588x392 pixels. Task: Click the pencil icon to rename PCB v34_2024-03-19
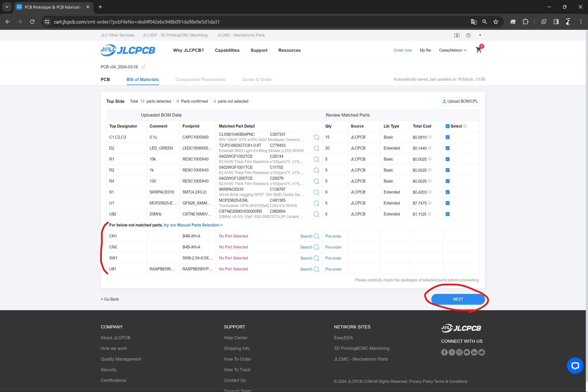coord(143,67)
